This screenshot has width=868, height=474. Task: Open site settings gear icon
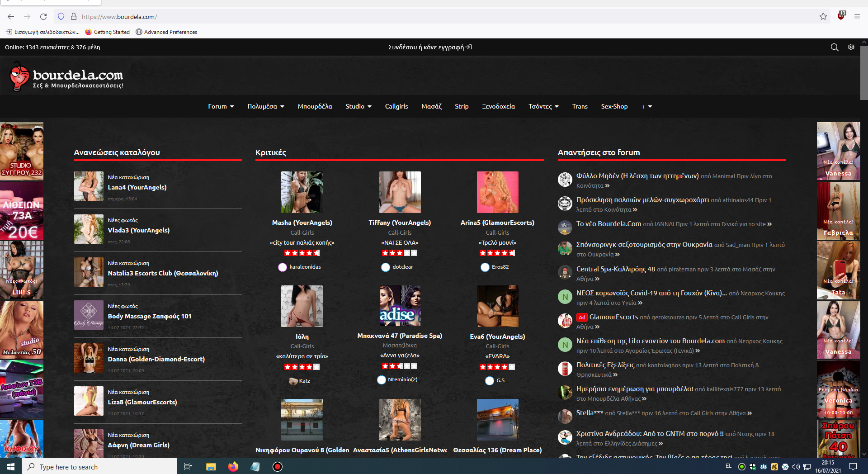pos(851,47)
